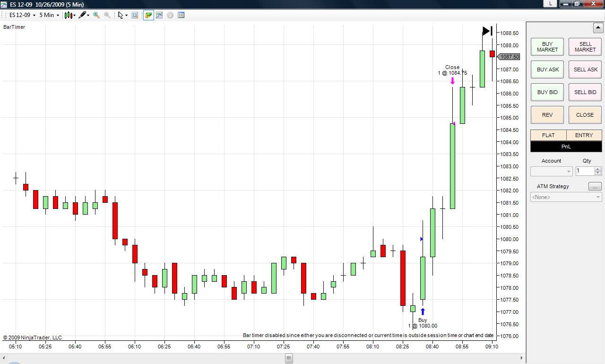Click the NinjaTrader chart window icon
This screenshot has height=364, width=605.
4,4
